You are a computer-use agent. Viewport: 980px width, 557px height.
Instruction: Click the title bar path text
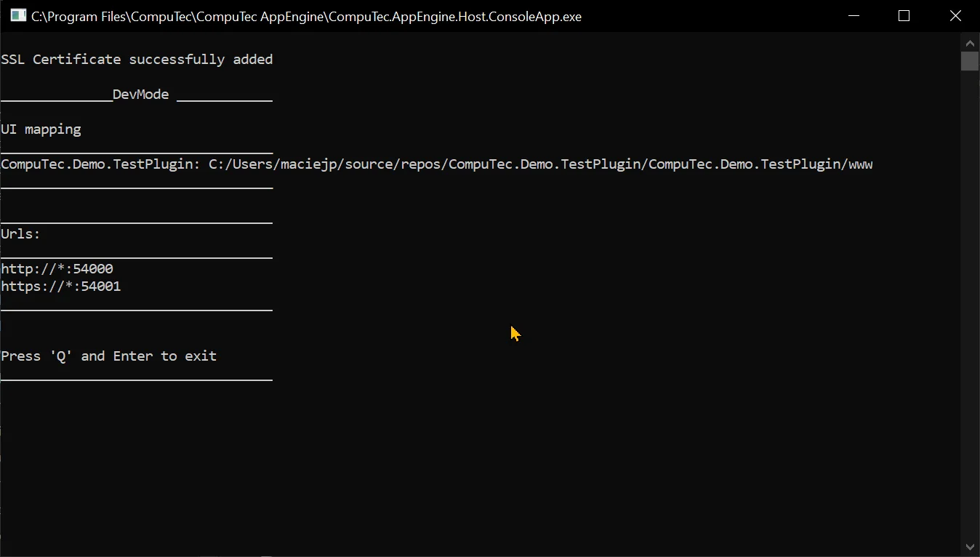click(305, 16)
